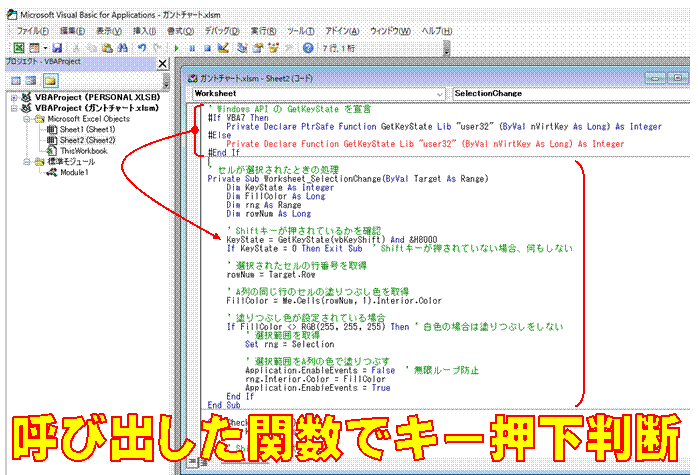Click the code window title bar ガントチャート.xlsm - Sheet2
698x475 pixels.
tap(256, 78)
